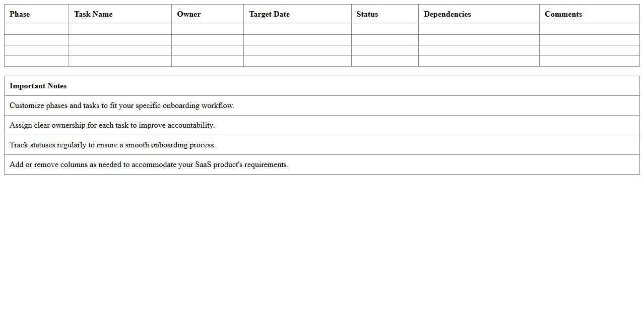Select the Dependencies header cell
Screen dimensions: 644x328
point(447,14)
